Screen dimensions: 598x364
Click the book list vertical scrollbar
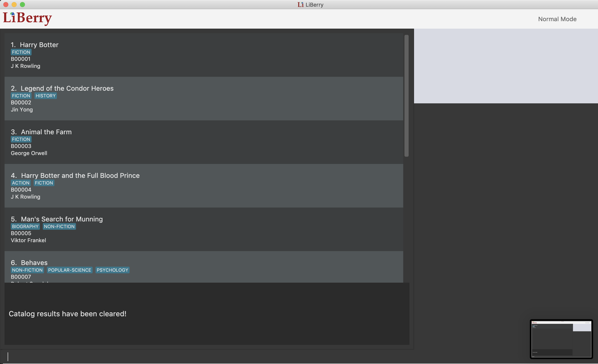[x=406, y=96]
